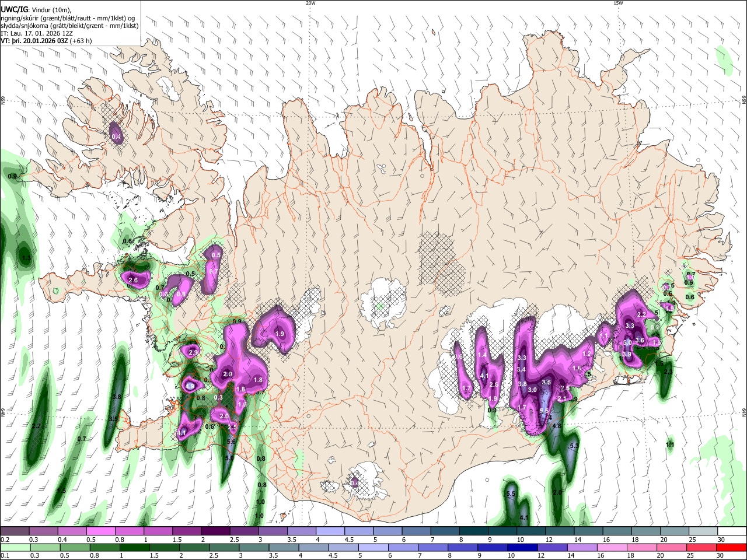
Task: Select the "rigning/skúrir" legend description line
Action: click(x=68, y=18)
